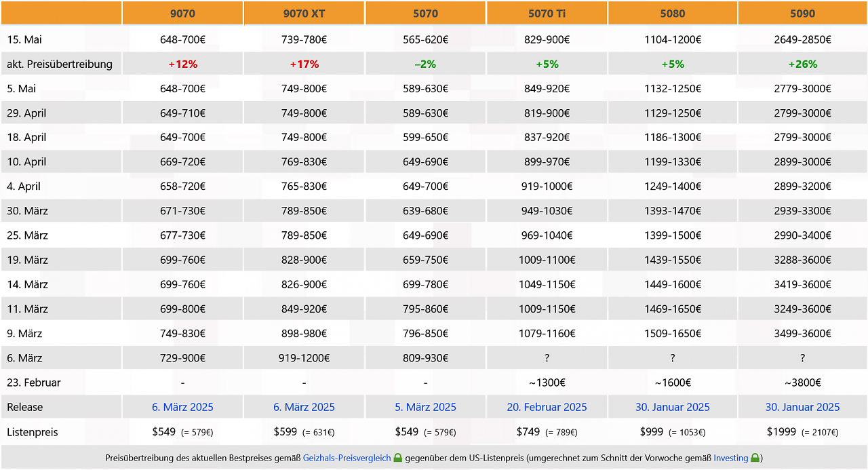Open 5080 release link 30. Januar 2025
The width and height of the screenshot is (868, 470).
(x=672, y=407)
